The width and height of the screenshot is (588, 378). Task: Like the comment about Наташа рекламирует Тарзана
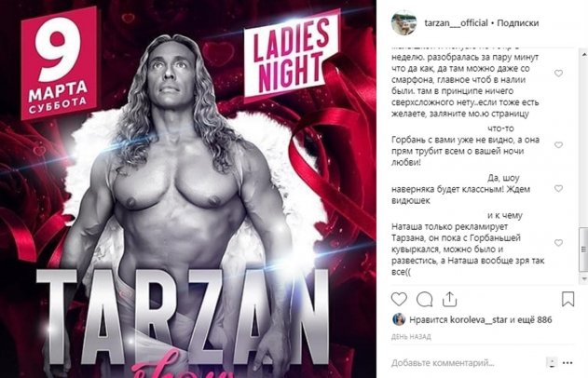tap(558, 243)
